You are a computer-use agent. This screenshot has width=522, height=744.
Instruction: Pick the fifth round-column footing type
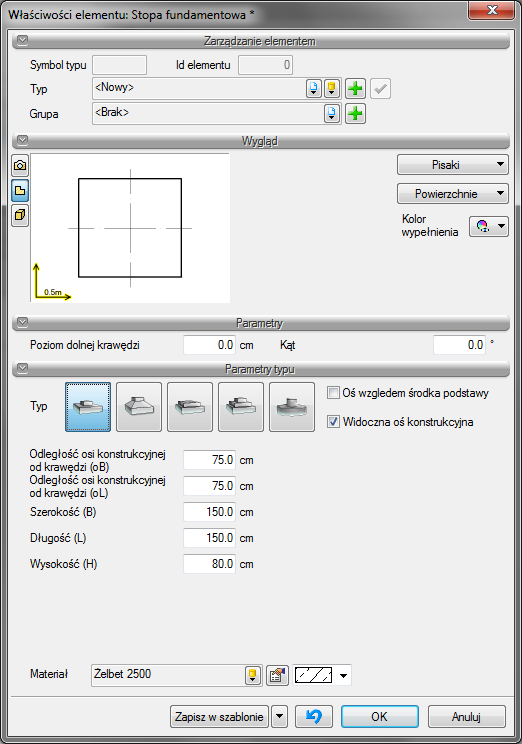click(292, 407)
